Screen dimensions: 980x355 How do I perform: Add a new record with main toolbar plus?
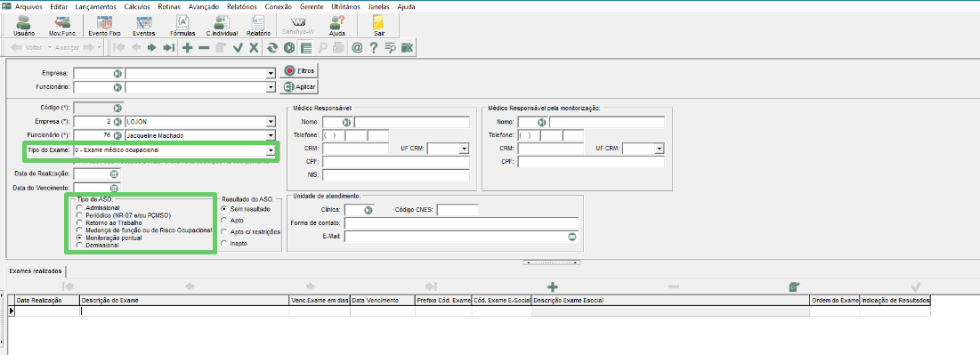[x=187, y=47]
